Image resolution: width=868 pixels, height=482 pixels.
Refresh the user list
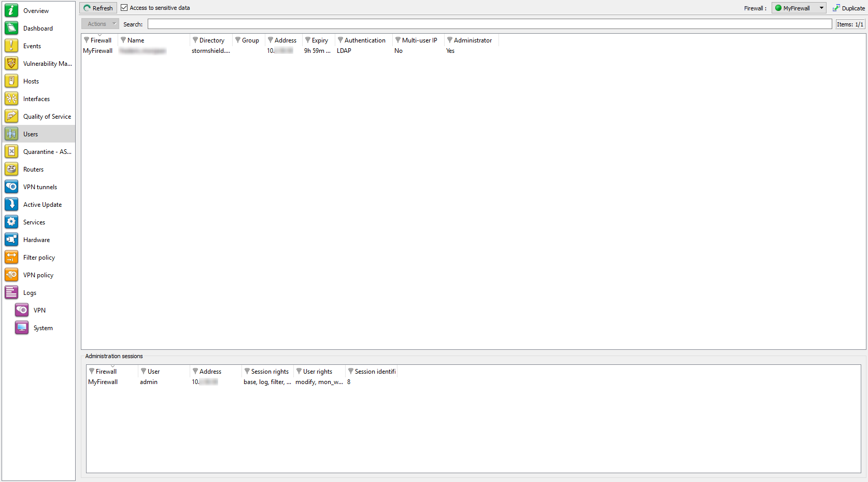98,8
